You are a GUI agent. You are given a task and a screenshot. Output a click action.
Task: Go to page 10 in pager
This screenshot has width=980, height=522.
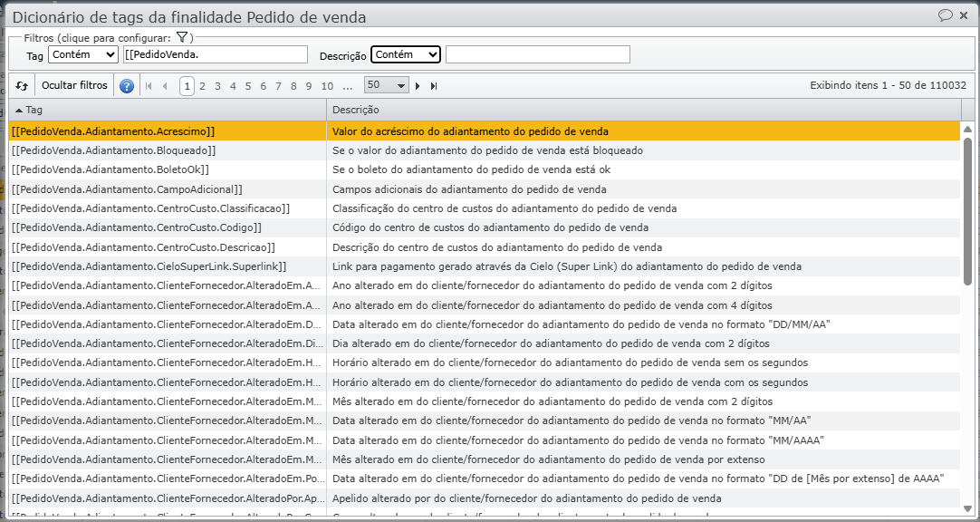coord(327,86)
